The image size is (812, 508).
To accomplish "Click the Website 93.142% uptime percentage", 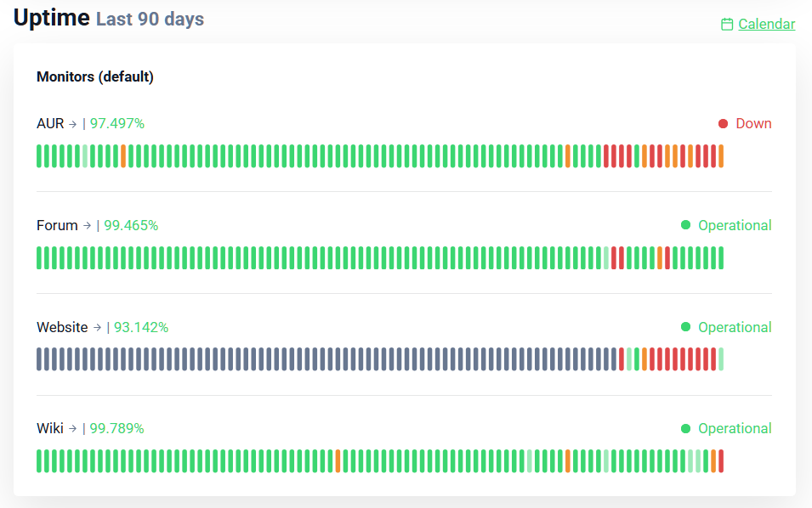I will click(141, 328).
